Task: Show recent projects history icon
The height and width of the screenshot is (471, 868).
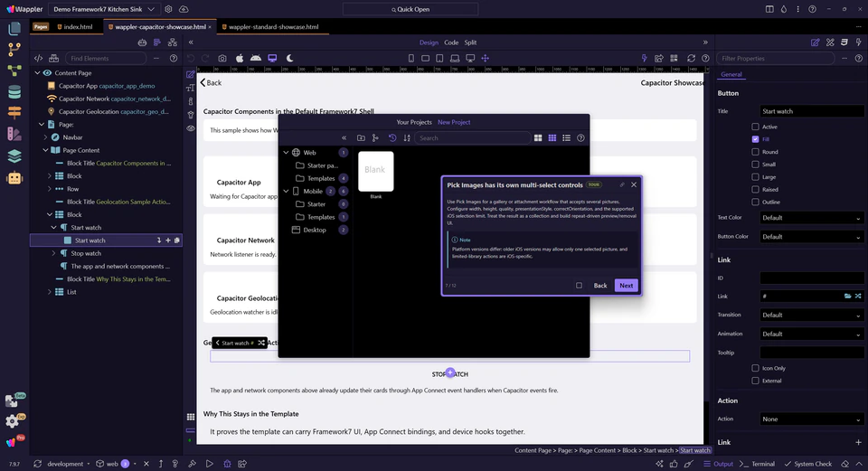Action: pos(392,137)
